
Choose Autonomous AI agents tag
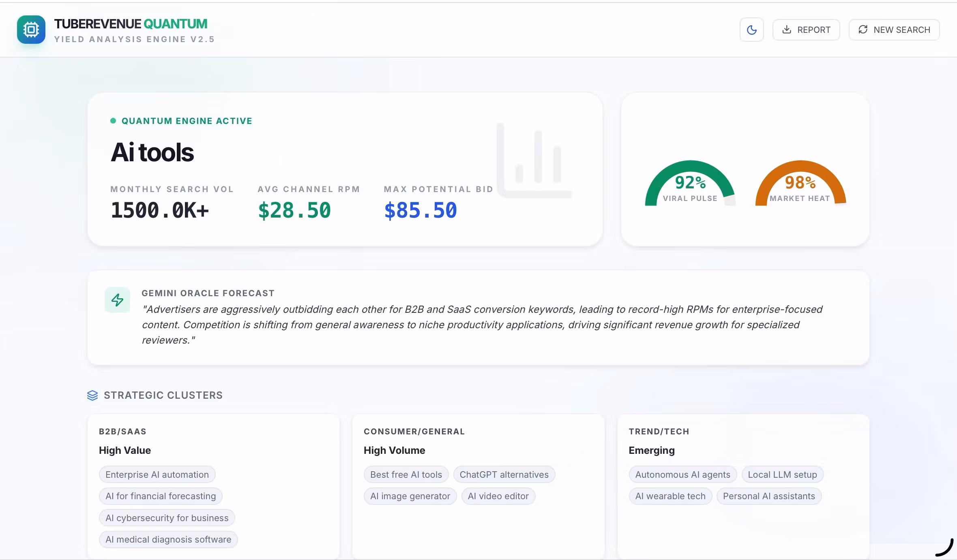pyautogui.click(x=682, y=475)
